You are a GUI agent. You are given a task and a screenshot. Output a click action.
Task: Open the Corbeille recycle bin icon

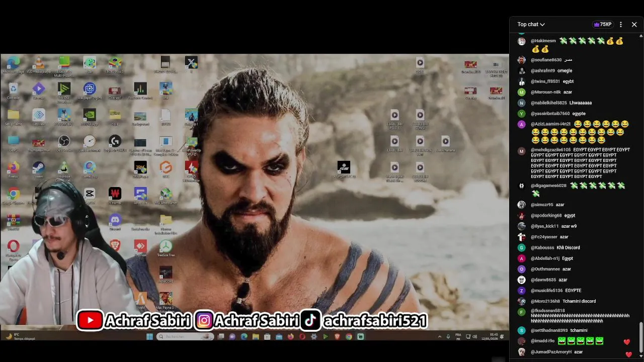click(x=13, y=91)
